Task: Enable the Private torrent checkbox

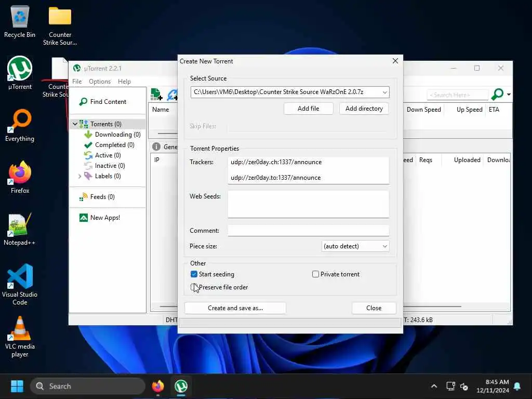Action: point(315,274)
